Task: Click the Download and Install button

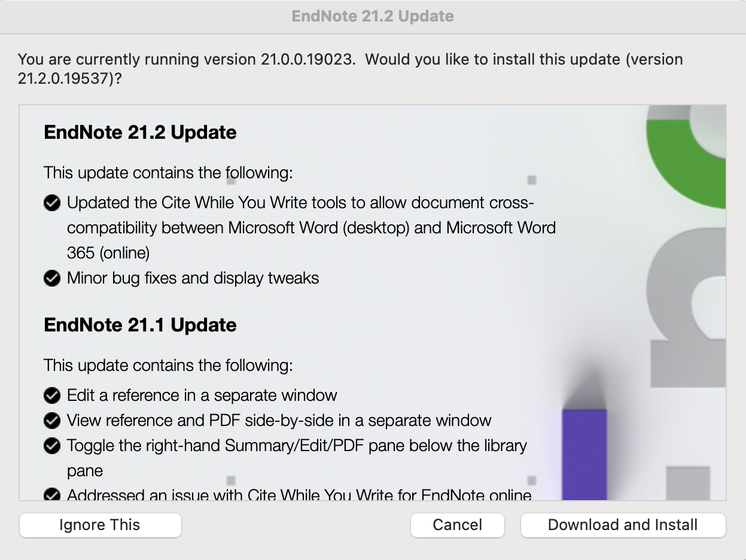Action: pos(623,525)
